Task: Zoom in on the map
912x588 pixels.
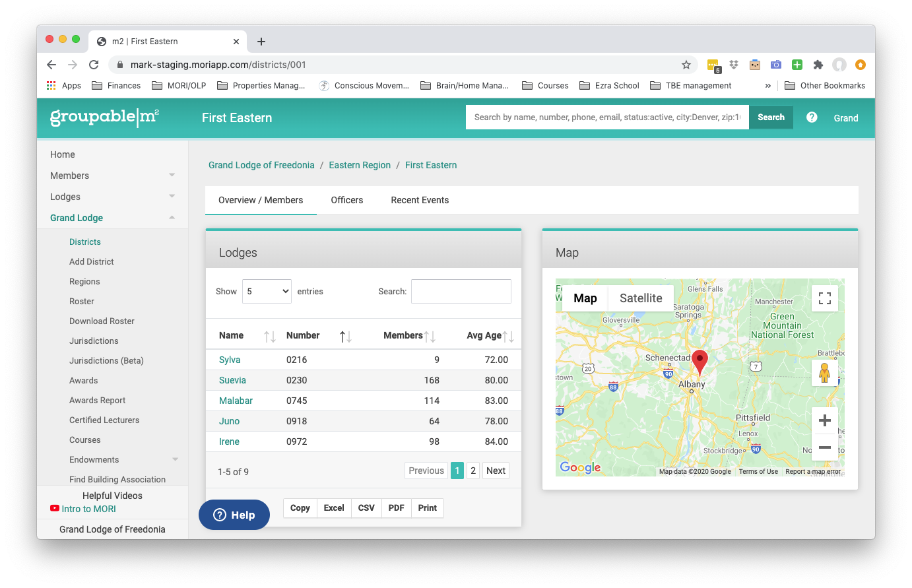Action: [x=824, y=420]
